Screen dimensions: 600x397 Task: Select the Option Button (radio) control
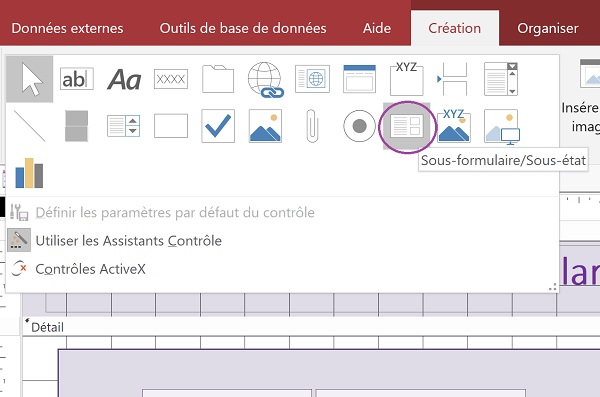[360, 126]
